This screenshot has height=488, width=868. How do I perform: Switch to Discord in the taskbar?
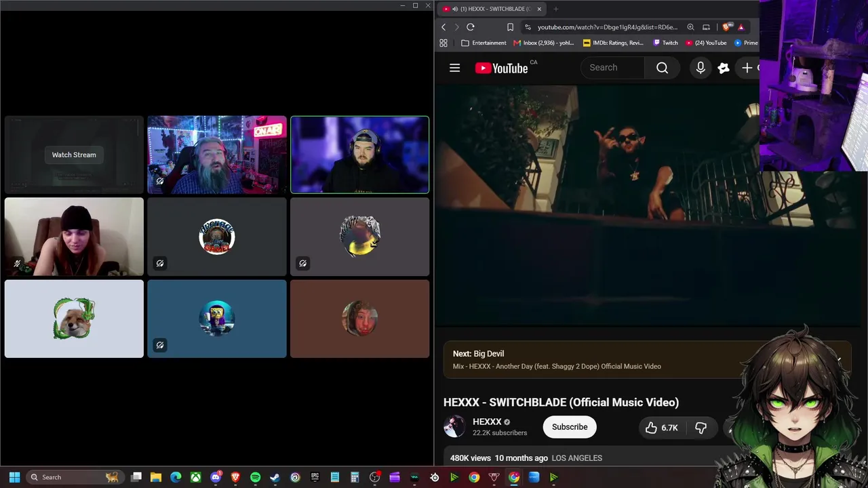tap(216, 477)
